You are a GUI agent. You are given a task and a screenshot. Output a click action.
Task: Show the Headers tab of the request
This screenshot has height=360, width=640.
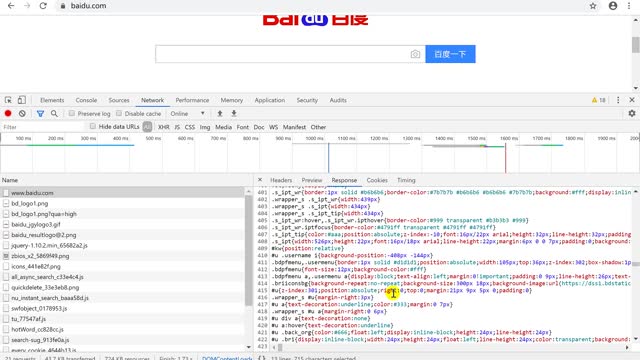(281, 180)
